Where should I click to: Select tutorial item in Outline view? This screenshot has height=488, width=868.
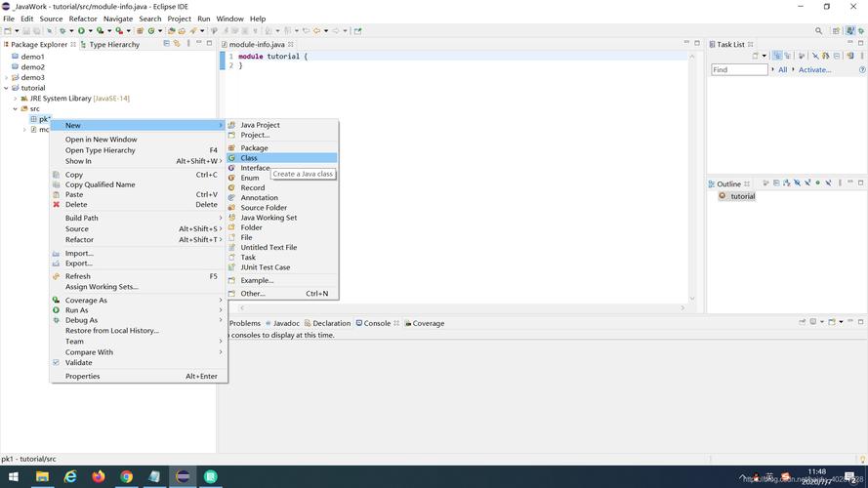click(737, 196)
